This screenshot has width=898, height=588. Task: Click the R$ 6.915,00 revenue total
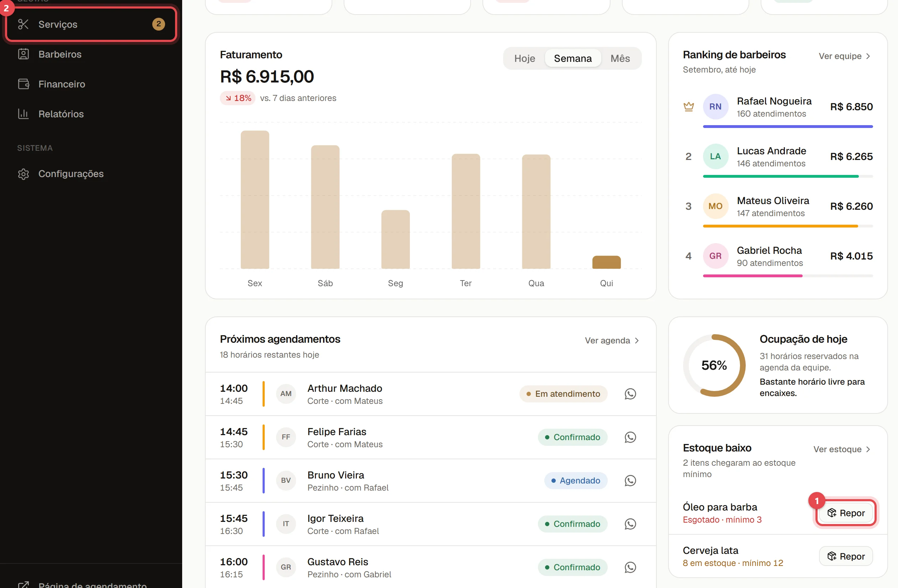coord(267,77)
